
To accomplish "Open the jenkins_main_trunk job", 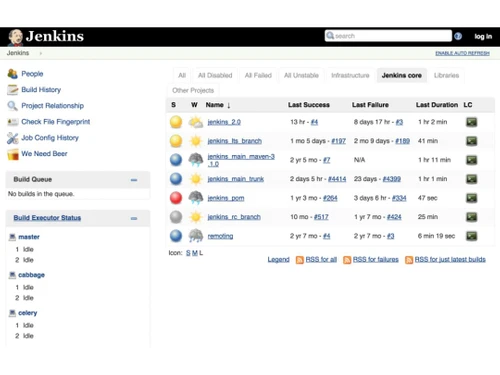I will 235,179.
